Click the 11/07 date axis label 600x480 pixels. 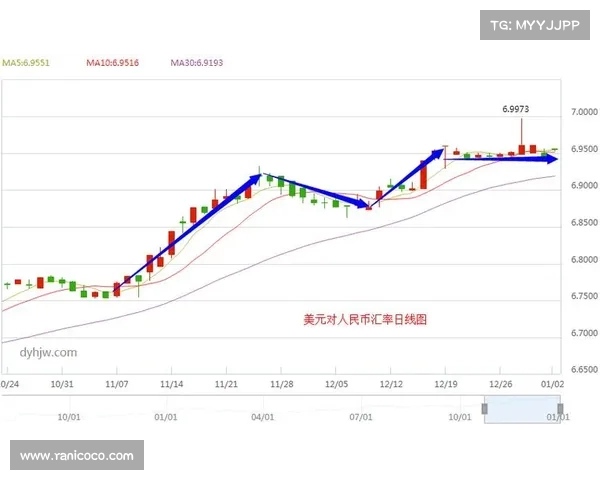[117, 384]
